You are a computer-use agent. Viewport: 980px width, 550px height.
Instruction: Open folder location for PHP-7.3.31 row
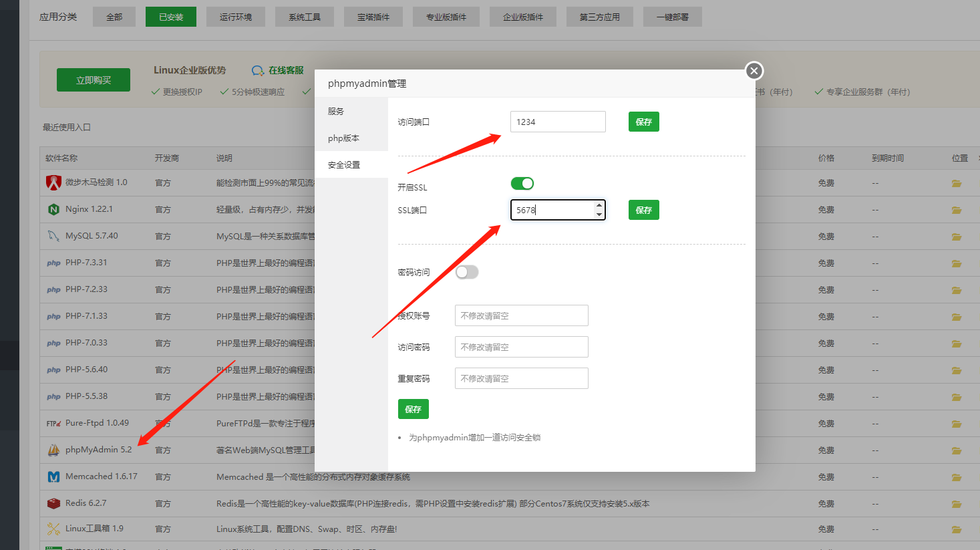coord(957,263)
